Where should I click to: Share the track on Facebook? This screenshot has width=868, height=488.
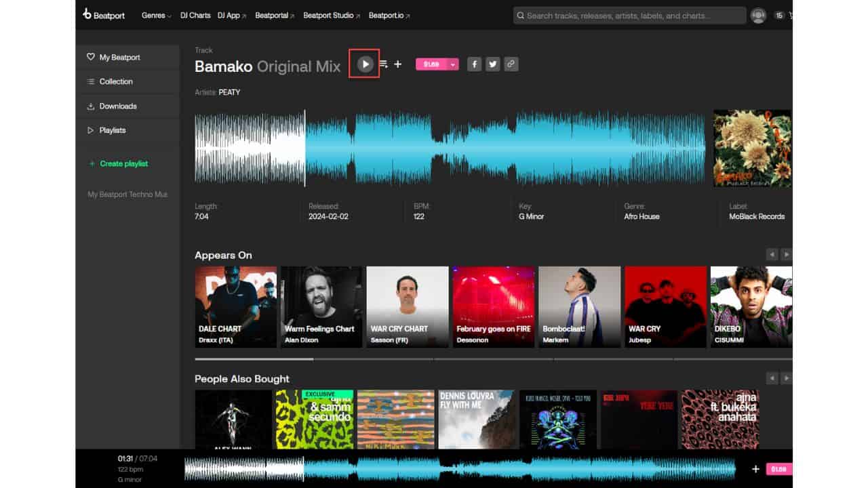(475, 64)
